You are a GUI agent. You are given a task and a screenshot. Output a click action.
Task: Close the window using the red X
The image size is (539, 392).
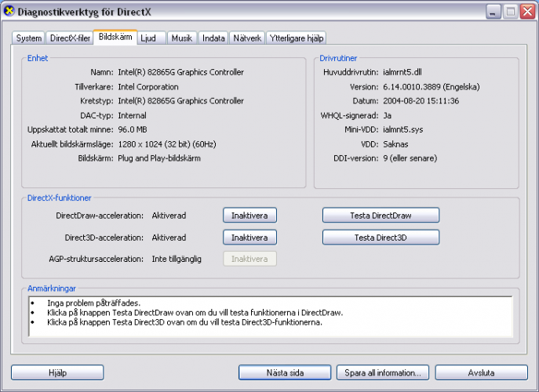(526, 12)
